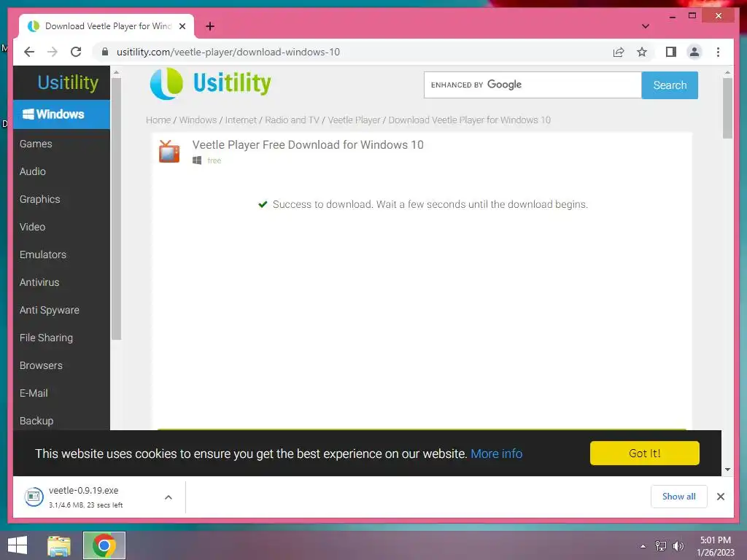Open the Antivirus category
Viewport: 747px width, 560px height.
click(39, 282)
